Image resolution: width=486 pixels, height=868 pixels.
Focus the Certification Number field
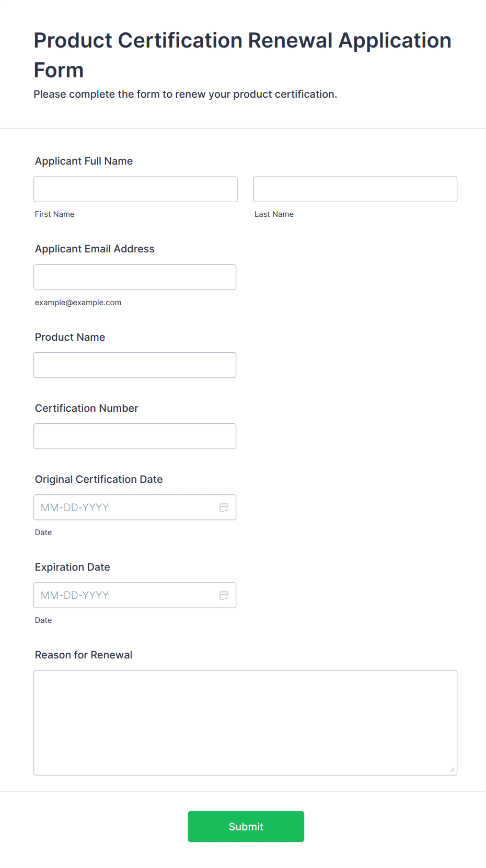point(135,436)
